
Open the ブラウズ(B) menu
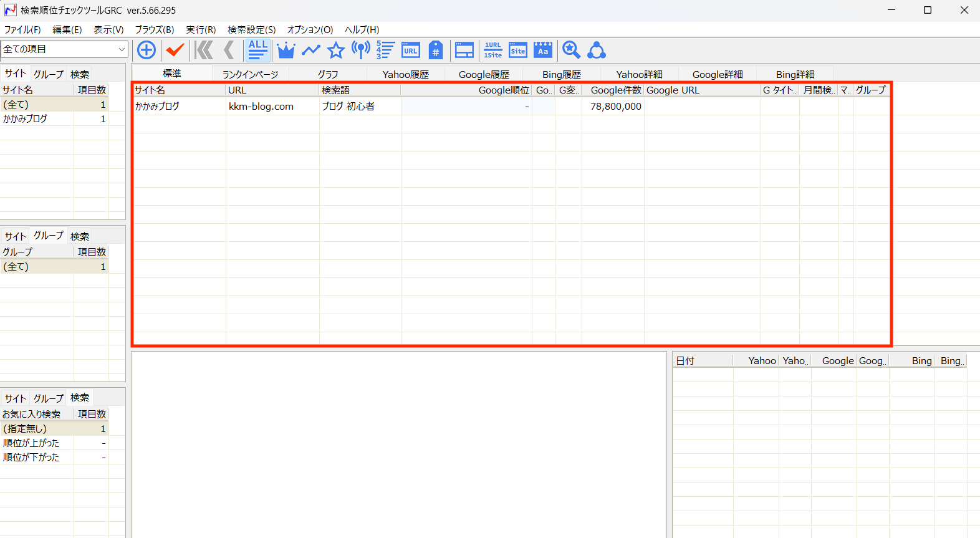pyautogui.click(x=155, y=29)
